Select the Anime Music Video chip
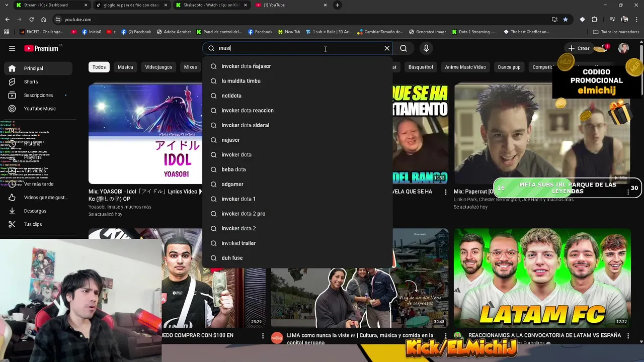This screenshot has height=362, width=644. coord(465,67)
